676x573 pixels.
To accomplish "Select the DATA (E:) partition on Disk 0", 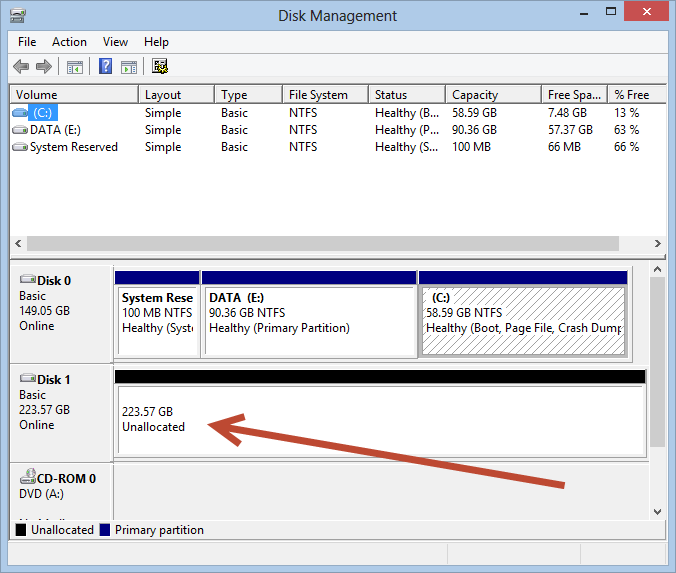I will [x=308, y=320].
